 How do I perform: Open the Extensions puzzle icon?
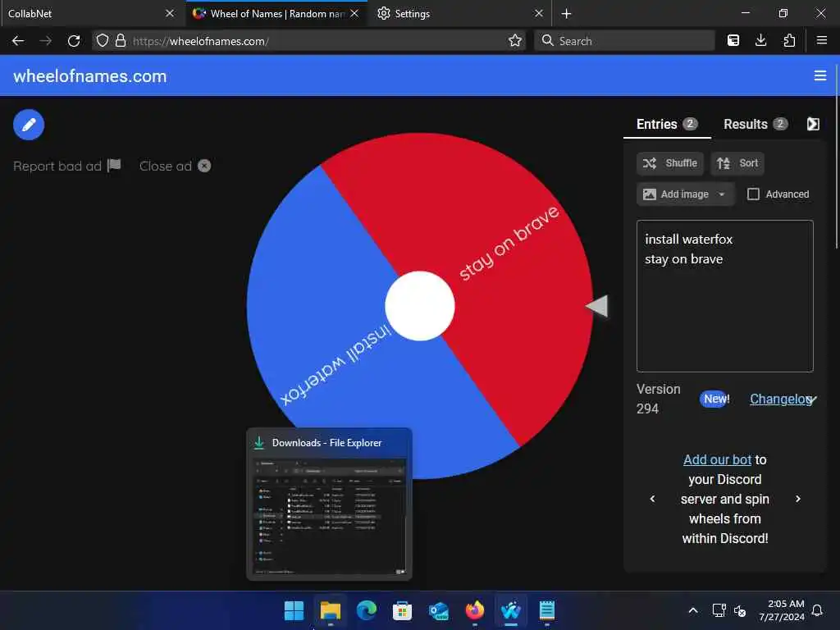click(x=789, y=41)
